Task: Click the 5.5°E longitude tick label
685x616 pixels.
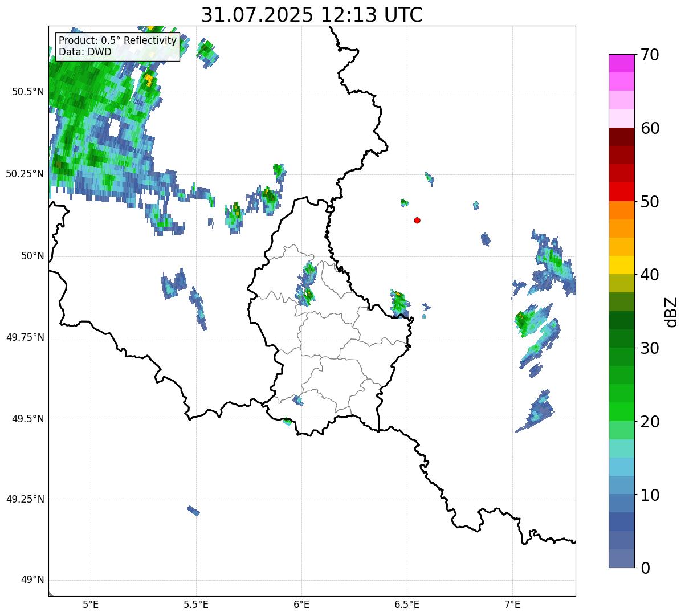Action: coord(196,604)
